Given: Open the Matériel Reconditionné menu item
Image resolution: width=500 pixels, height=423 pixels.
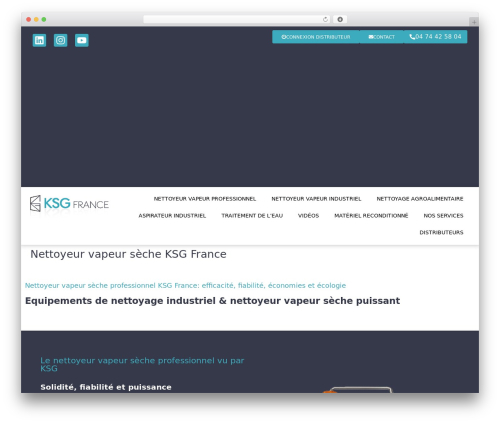Looking at the screenshot, I should [371, 216].
